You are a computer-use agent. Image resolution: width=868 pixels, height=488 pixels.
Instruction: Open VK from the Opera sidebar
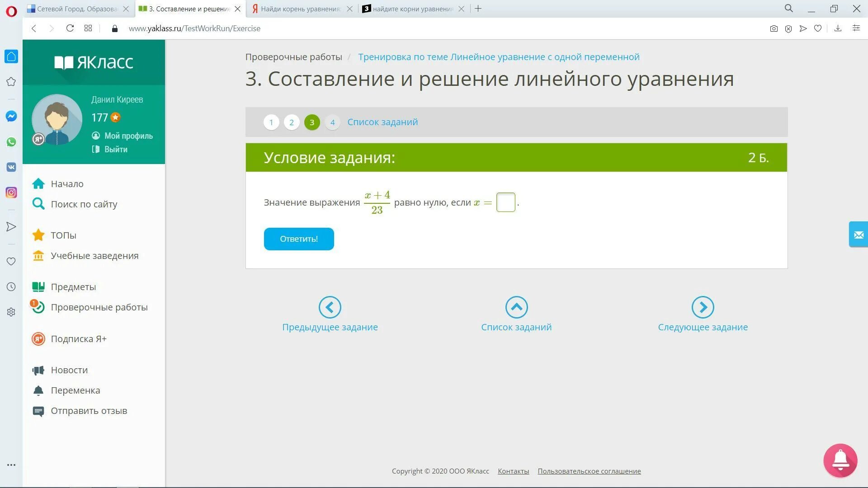(11, 167)
